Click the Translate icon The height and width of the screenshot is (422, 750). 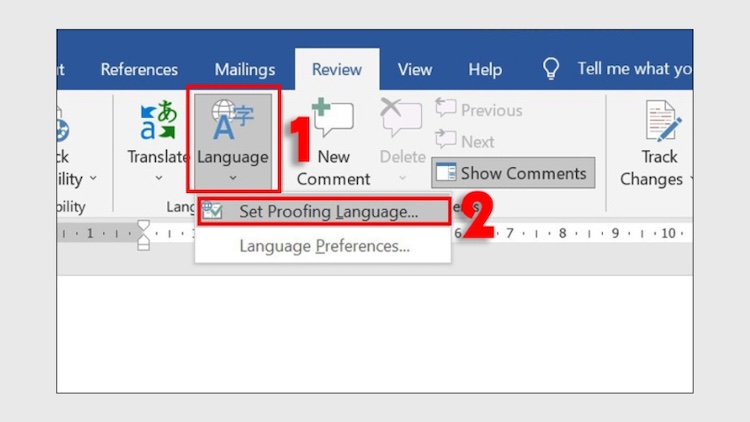tap(158, 121)
